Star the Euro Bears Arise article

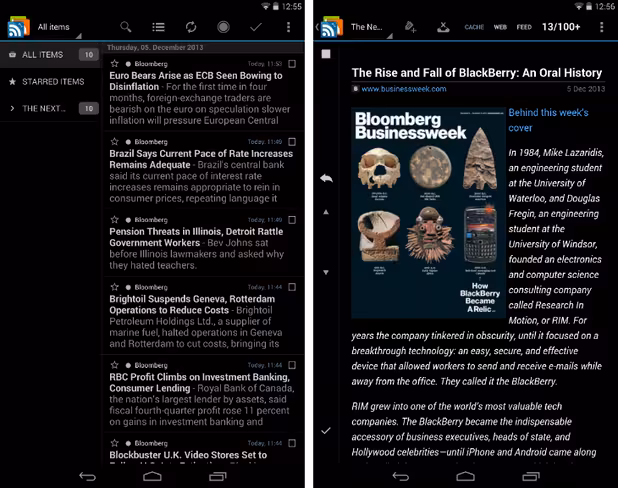(114, 63)
